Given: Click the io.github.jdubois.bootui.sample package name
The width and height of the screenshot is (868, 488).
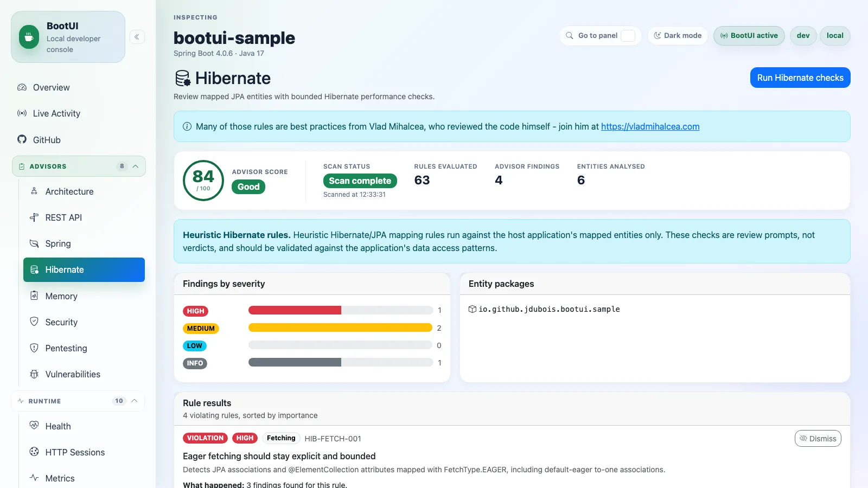Looking at the screenshot, I should 549,309.
